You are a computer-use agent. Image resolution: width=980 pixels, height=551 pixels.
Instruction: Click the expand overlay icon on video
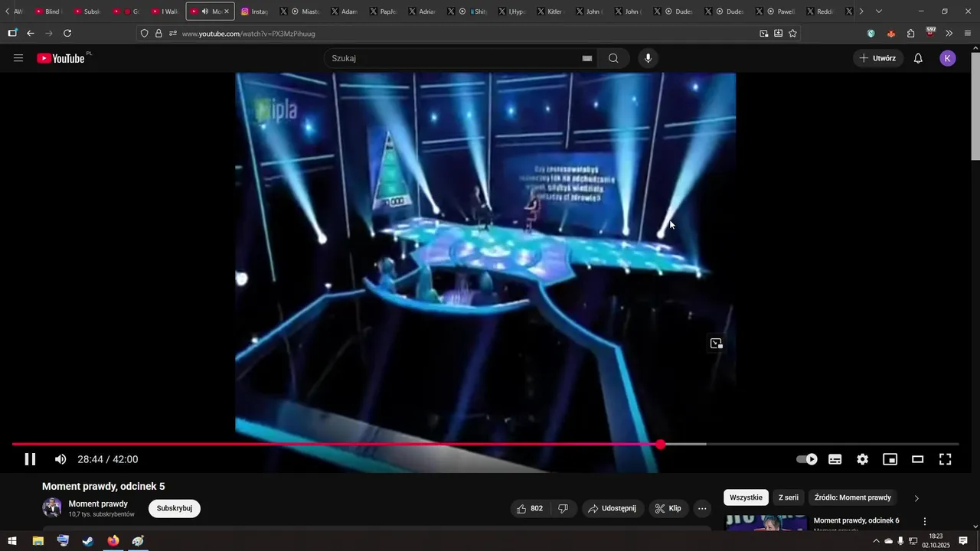[716, 344]
